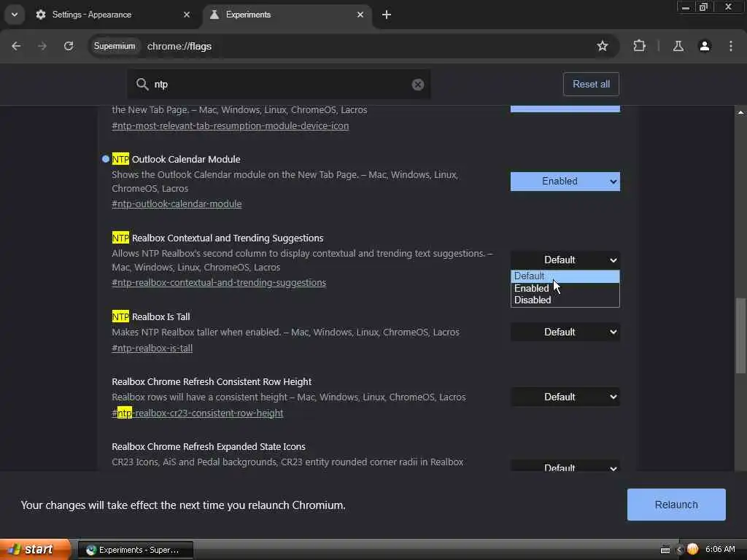Click Experiments - Super... taskbar button
This screenshot has width=747, height=560.
pos(135,550)
